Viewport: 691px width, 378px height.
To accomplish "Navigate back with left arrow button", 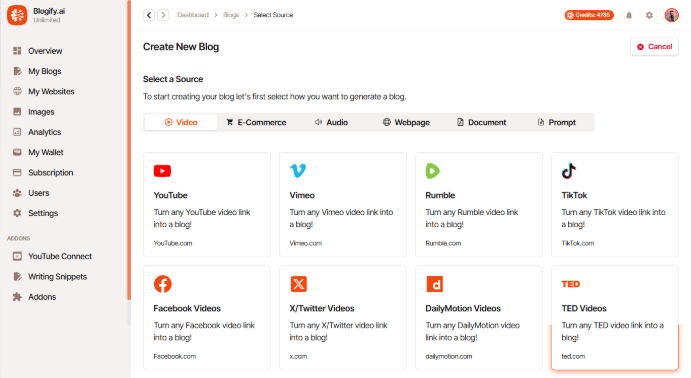I will [x=149, y=15].
